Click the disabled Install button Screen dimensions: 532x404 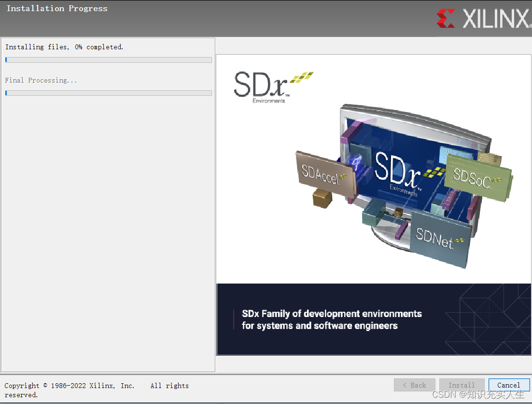[462, 385]
